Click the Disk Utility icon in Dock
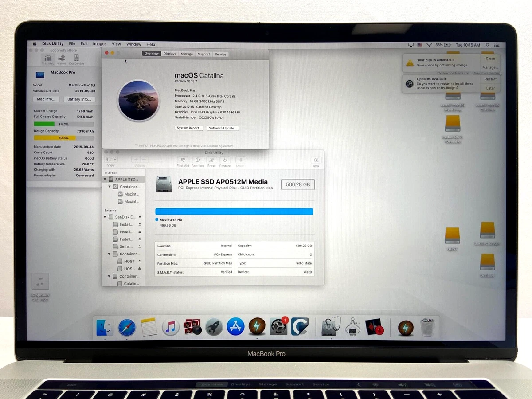The image size is (532, 399). pyautogui.click(x=331, y=327)
